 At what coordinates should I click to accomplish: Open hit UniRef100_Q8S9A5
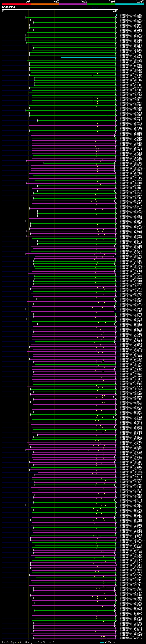(131, 15)
